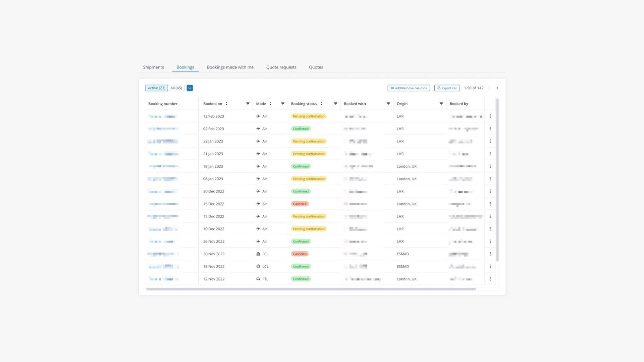Click airplane icon in 12 Feb 2023 row
644x362 pixels.
tap(258, 116)
